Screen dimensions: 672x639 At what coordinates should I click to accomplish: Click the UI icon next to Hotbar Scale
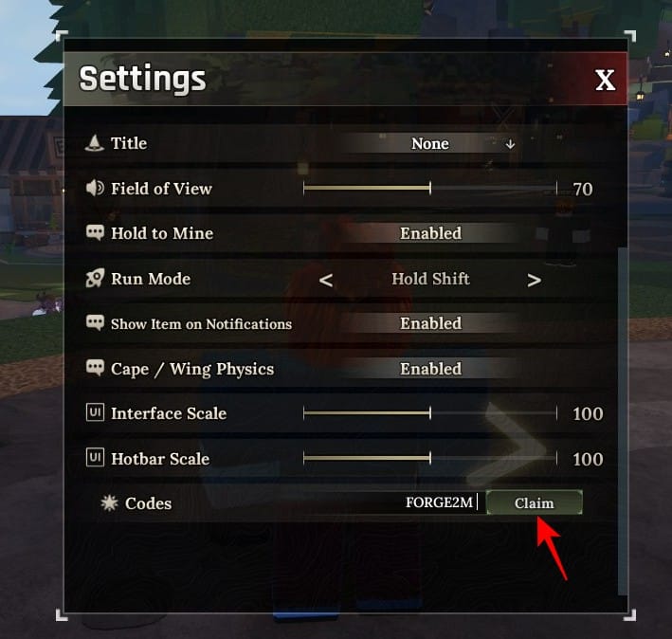[x=95, y=458]
